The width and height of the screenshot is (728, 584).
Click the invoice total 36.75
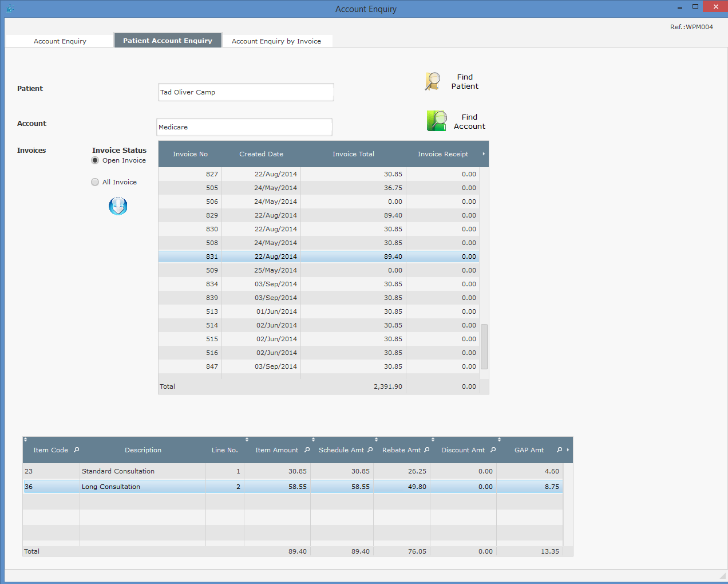pos(393,188)
